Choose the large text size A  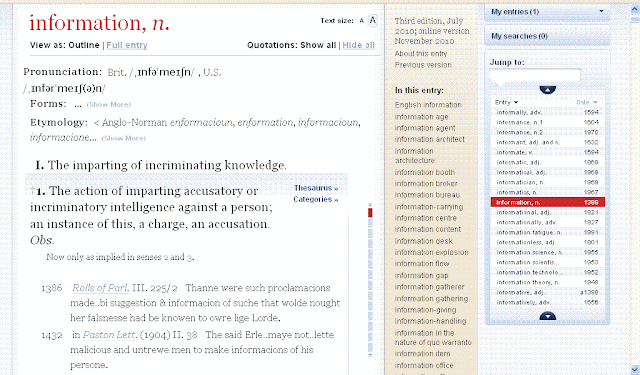(x=373, y=20)
